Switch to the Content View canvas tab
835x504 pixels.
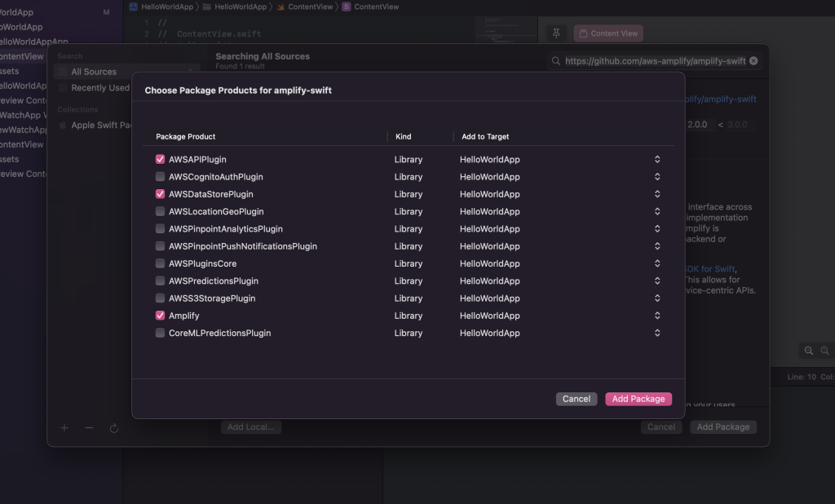coord(607,33)
